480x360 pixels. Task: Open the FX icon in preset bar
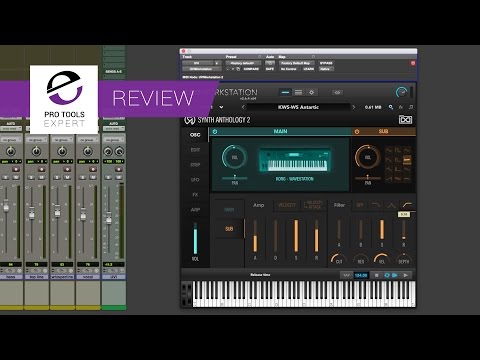point(401,107)
